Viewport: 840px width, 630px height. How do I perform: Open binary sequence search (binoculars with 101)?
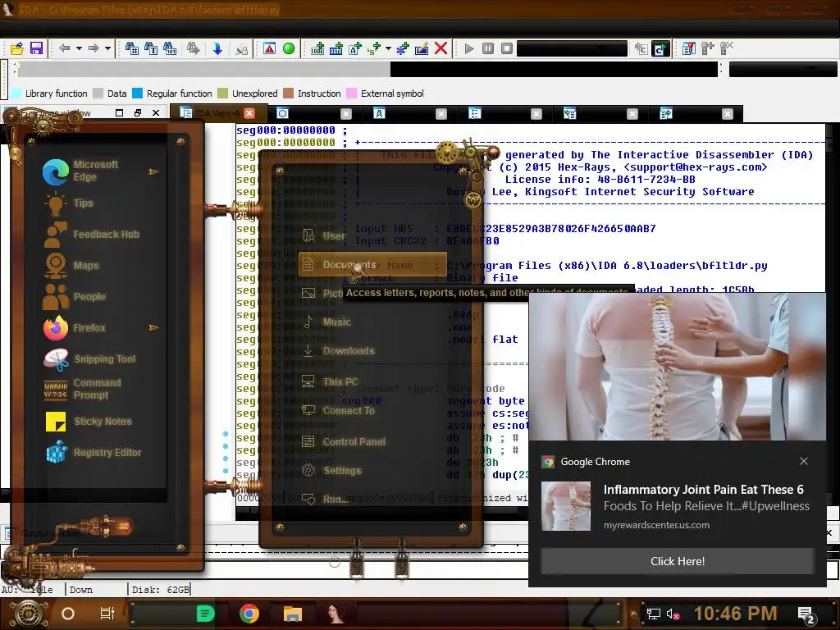click(170, 48)
